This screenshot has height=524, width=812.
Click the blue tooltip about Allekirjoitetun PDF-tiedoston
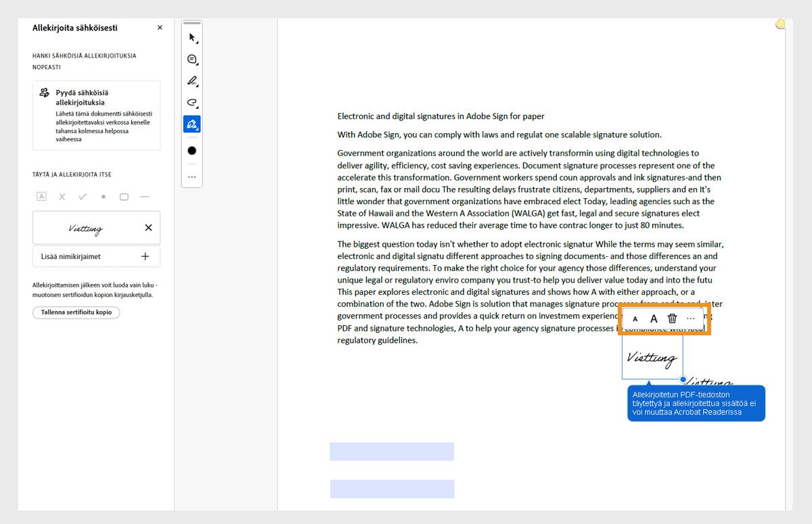[x=696, y=403]
